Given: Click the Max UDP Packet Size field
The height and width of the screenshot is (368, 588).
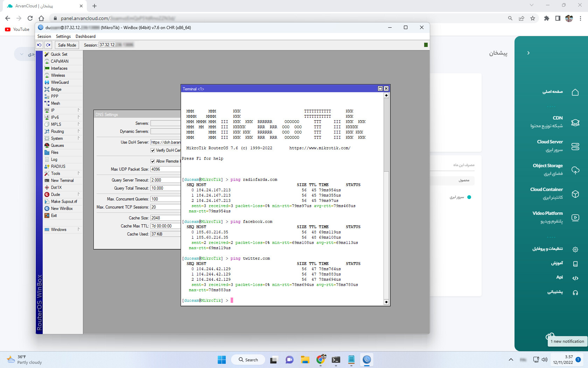Looking at the screenshot, I should click(x=166, y=169).
